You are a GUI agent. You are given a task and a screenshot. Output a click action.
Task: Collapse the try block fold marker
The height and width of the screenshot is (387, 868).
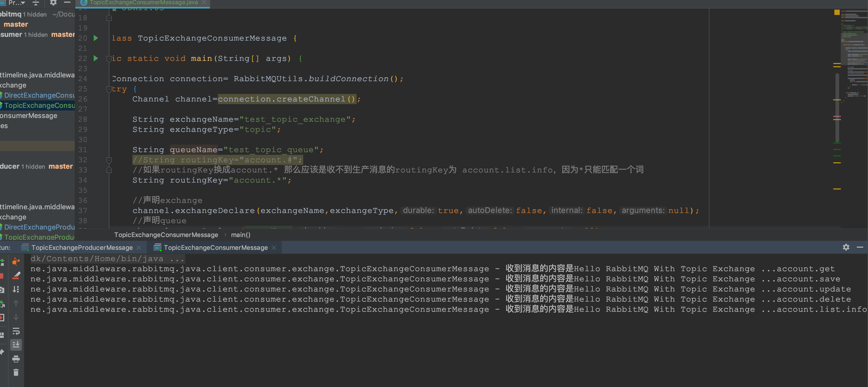tap(109, 89)
